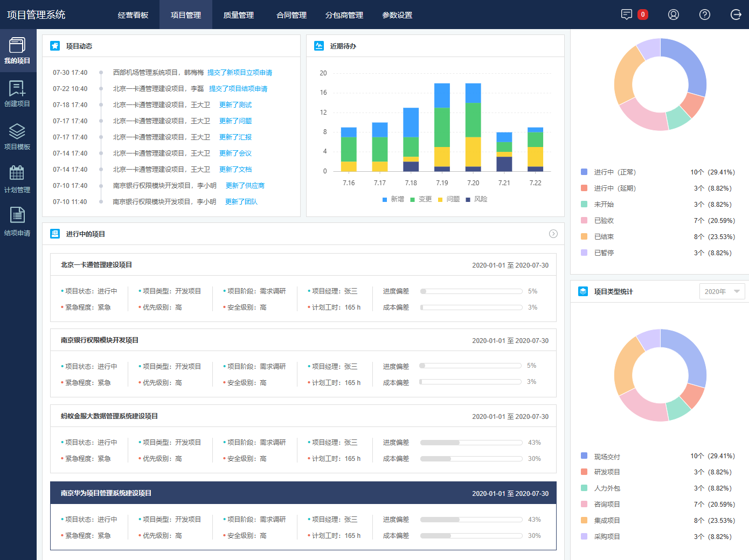This screenshot has width=749, height=560.
Task: Open 结项申请 in the sidebar
Action: (x=18, y=223)
